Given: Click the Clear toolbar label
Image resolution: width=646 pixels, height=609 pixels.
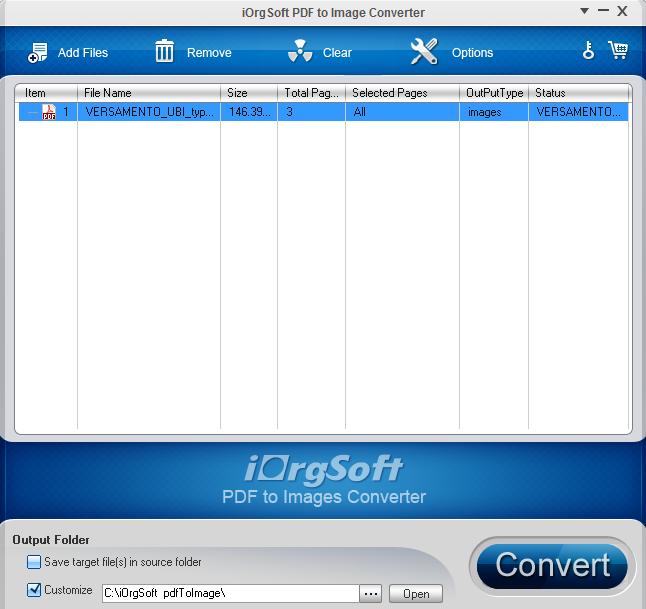Looking at the screenshot, I should coord(337,53).
